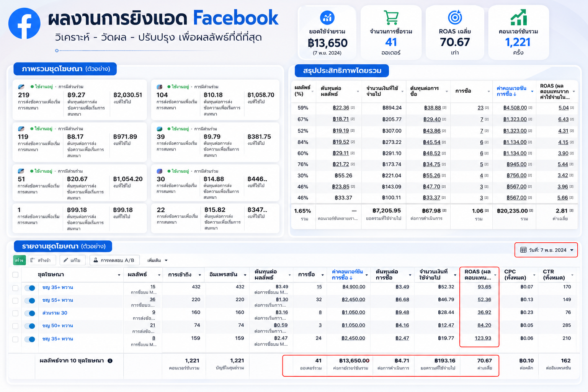Image resolution: width=588 pixels, height=392 pixels.
Task: Sort by ค่าคอนเวอร์ชันการซื้อ header in the รายงานชุดโฆษณา table
Action: click(x=347, y=274)
